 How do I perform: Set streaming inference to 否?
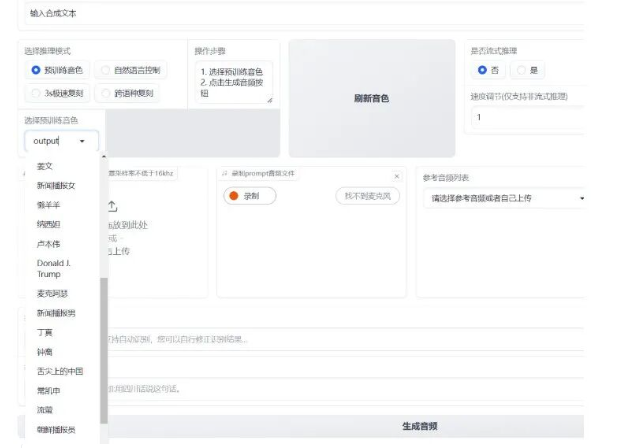click(488, 70)
